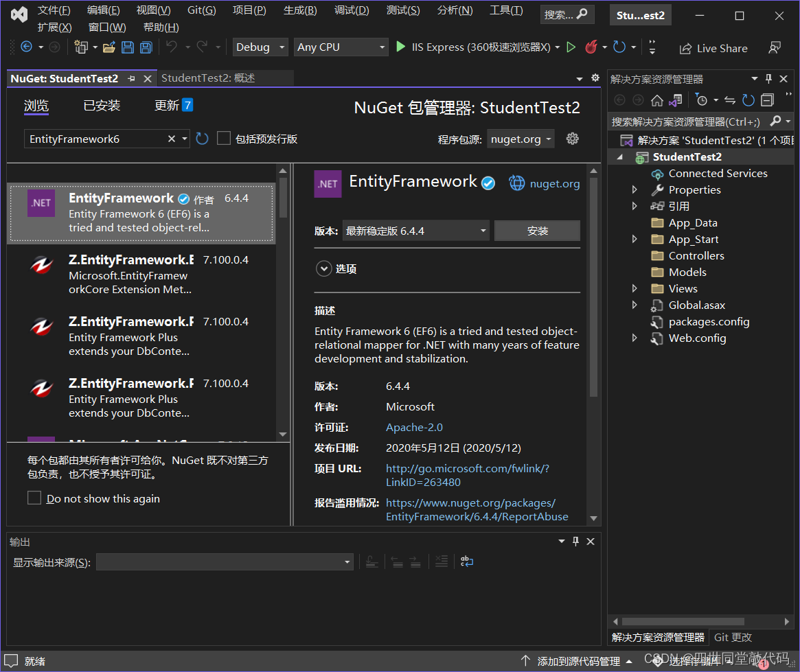Expand the Properties tree node
This screenshot has height=672, width=800.
click(635, 189)
